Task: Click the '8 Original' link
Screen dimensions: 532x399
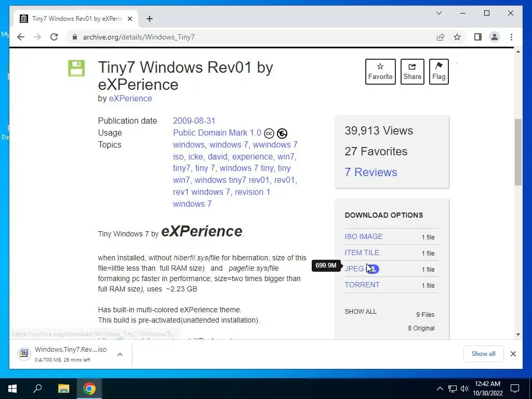Action: coord(421,328)
